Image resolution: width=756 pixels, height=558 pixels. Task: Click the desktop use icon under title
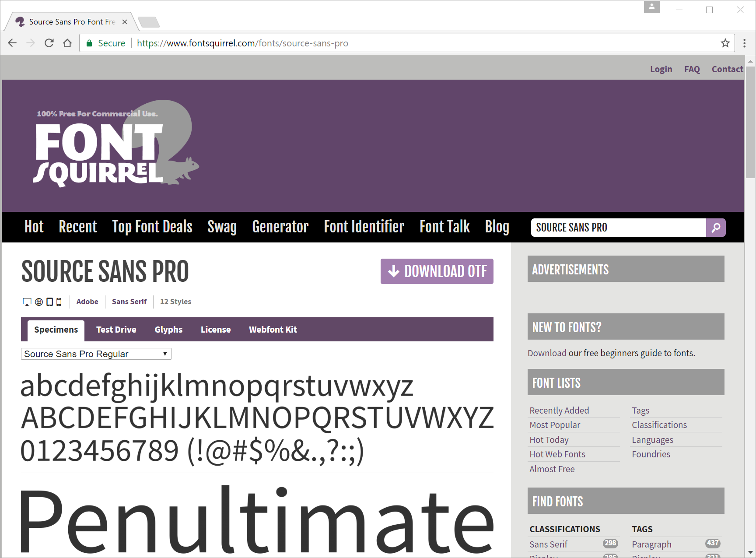click(27, 302)
